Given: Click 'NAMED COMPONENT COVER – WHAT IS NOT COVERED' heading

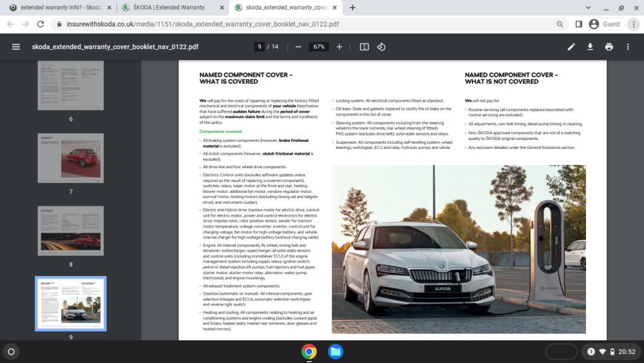Looking at the screenshot, I should (x=511, y=78).
